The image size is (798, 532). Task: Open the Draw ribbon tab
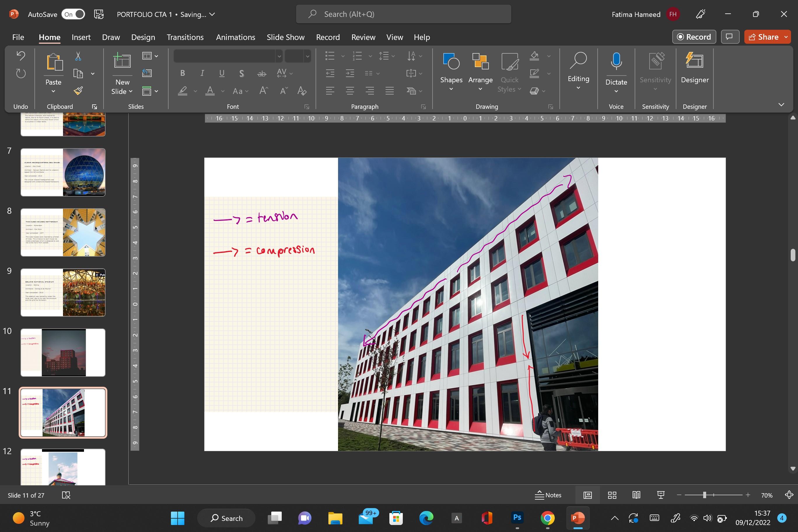click(111, 37)
